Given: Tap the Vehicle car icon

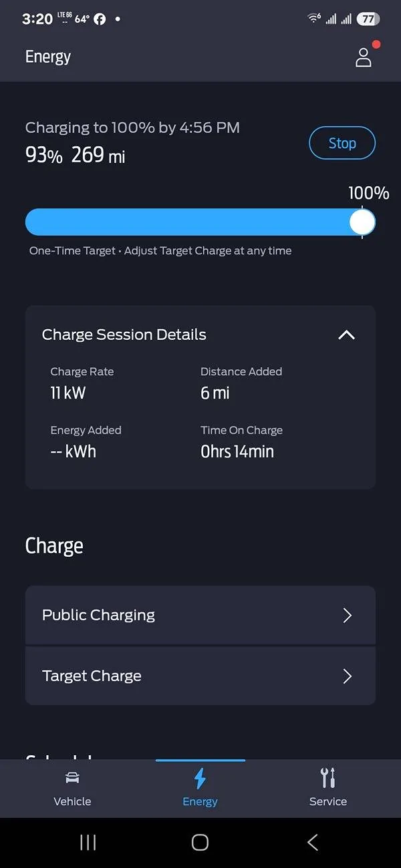Looking at the screenshot, I should coord(72,778).
